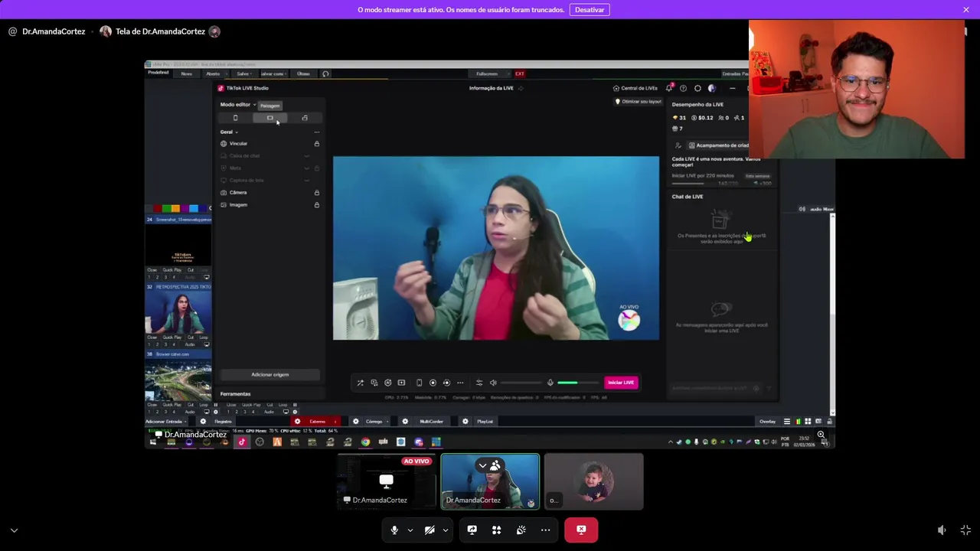This screenshot has height=551, width=980.
Task: Open more call options ellipsis
Action: [x=545, y=530]
